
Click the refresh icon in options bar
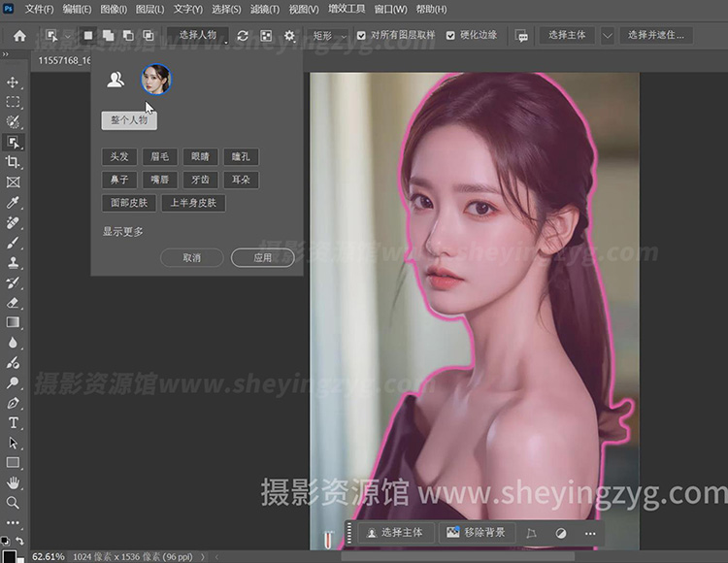tap(243, 36)
